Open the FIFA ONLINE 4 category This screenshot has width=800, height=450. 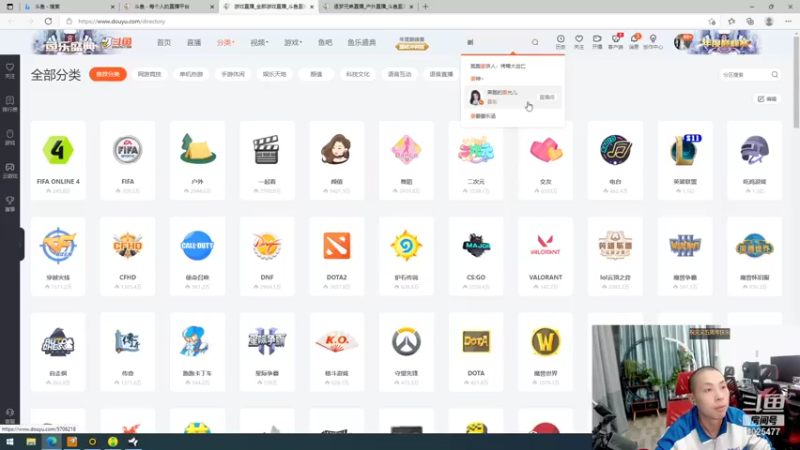click(x=58, y=160)
